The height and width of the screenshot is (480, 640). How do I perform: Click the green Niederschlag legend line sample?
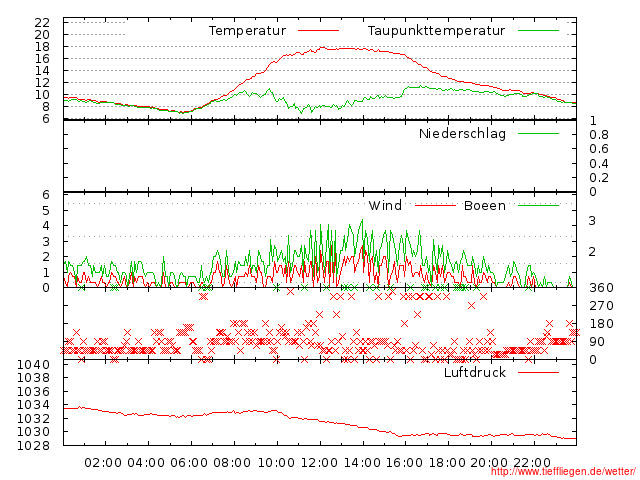(538, 133)
